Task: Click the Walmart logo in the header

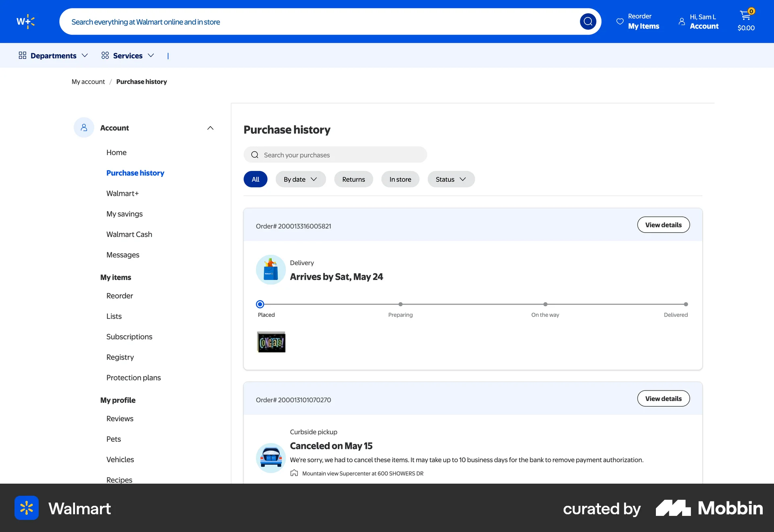Action: point(25,21)
